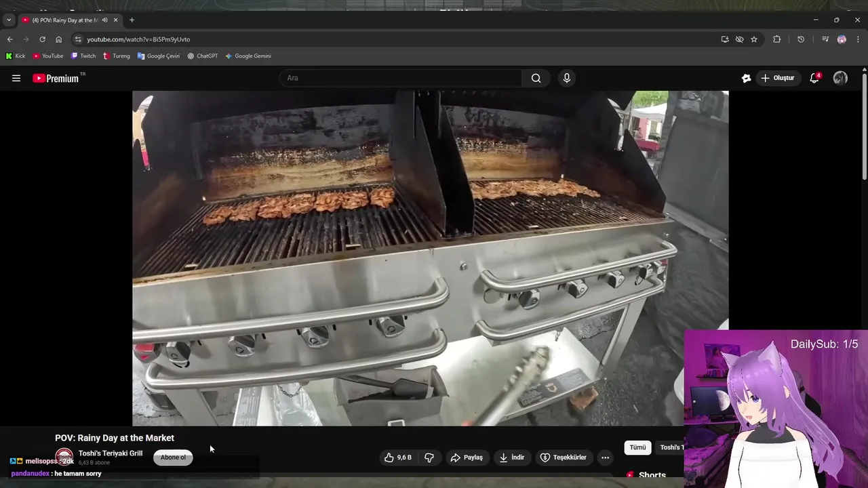Start voice search with microphone icon

pos(567,78)
